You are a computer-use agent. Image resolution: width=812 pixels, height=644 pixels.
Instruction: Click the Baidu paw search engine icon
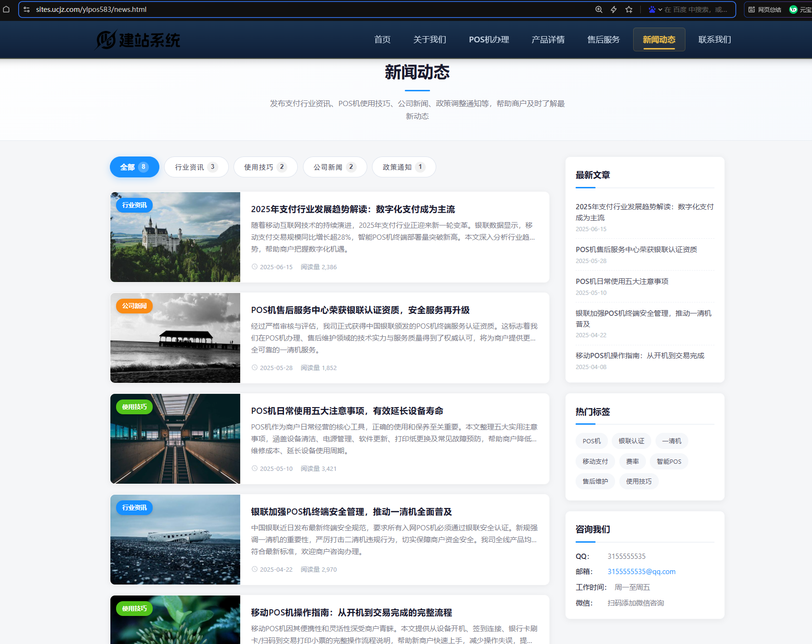click(652, 9)
